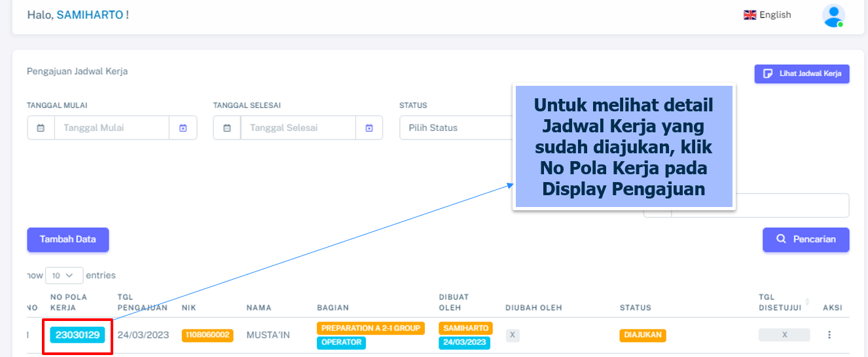The image size is (868, 357).
Task: Click the UK flag language icon
Action: pos(750,15)
